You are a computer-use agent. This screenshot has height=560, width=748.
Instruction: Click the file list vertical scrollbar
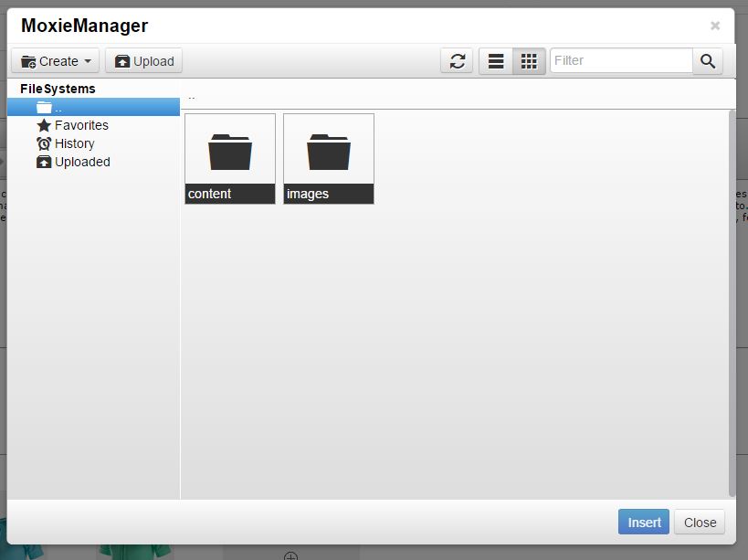[x=732, y=304]
